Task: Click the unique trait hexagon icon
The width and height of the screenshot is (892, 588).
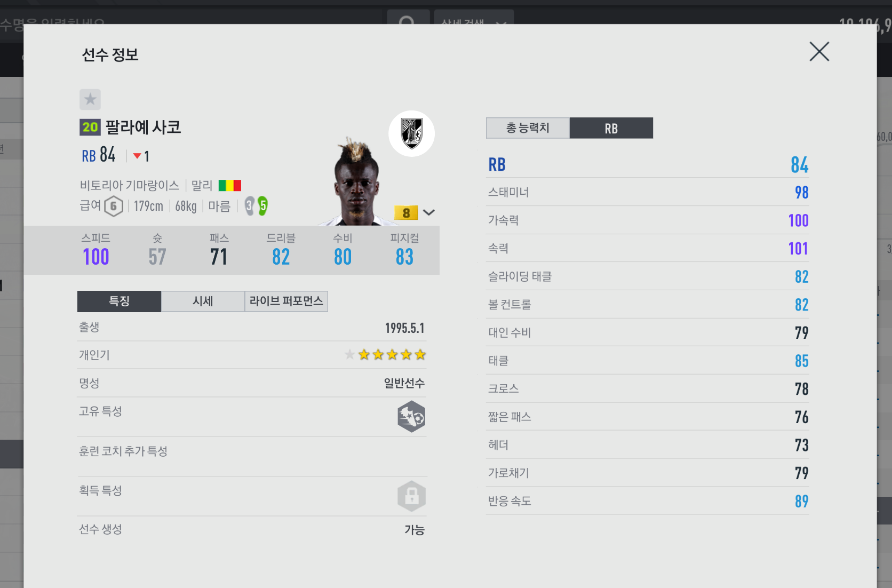Action: [411, 417]
